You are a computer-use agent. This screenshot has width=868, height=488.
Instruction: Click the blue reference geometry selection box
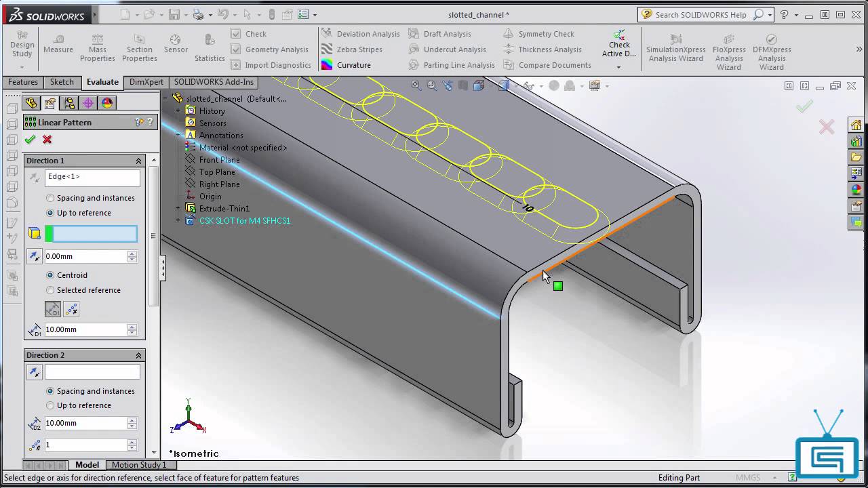[91, 234]
